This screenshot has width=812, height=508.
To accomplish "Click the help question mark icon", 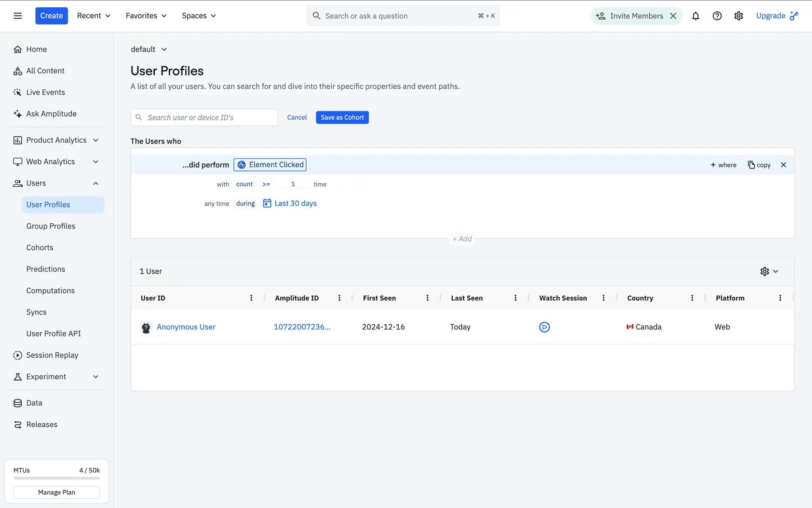I will point(717,16).
